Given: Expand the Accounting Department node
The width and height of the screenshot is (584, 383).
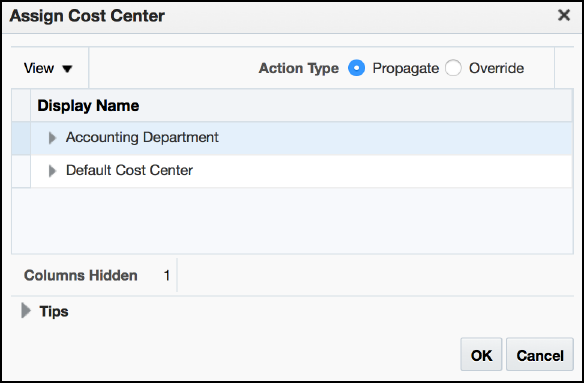Looking at the screenshot, I should (53, 138).
